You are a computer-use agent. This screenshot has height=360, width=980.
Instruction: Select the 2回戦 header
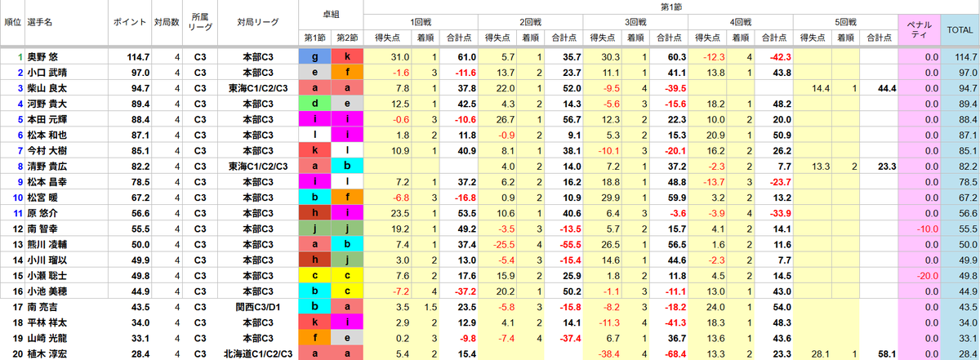click(x=532, y=23)
